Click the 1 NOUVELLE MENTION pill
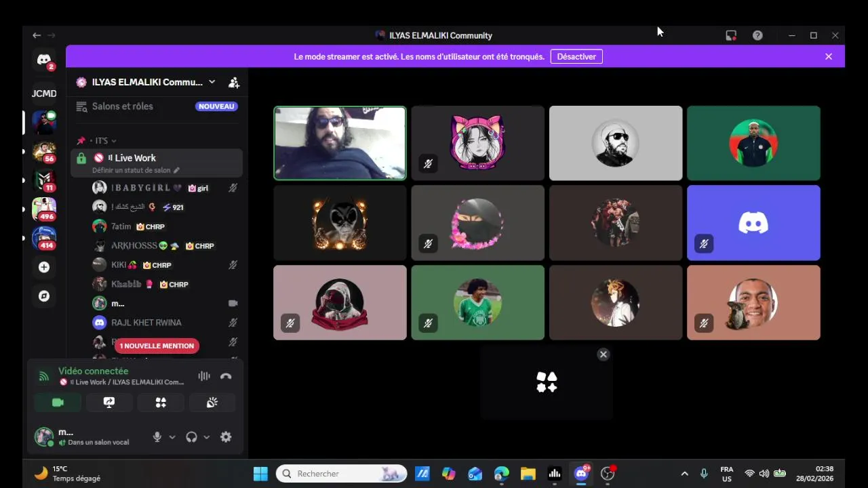The width and height of the screenshot is (868, 488). 157,346
